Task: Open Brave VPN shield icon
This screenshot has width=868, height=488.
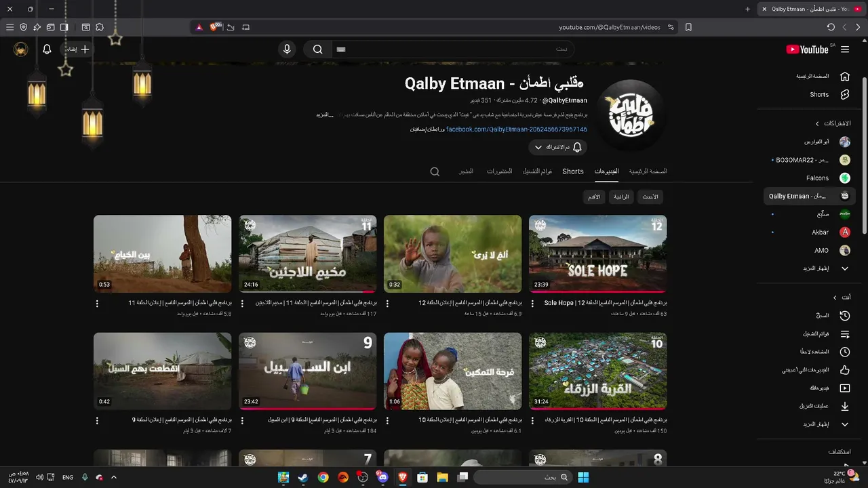Action: click(23, 27)
